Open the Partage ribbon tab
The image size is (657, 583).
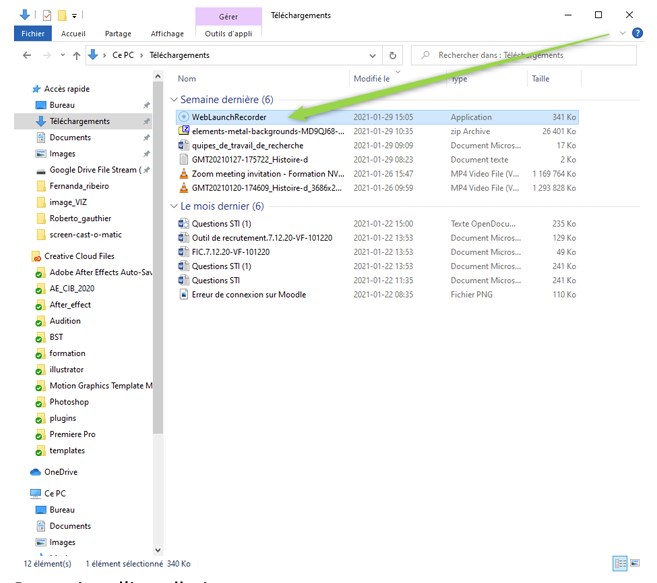[x=117, y=33]
